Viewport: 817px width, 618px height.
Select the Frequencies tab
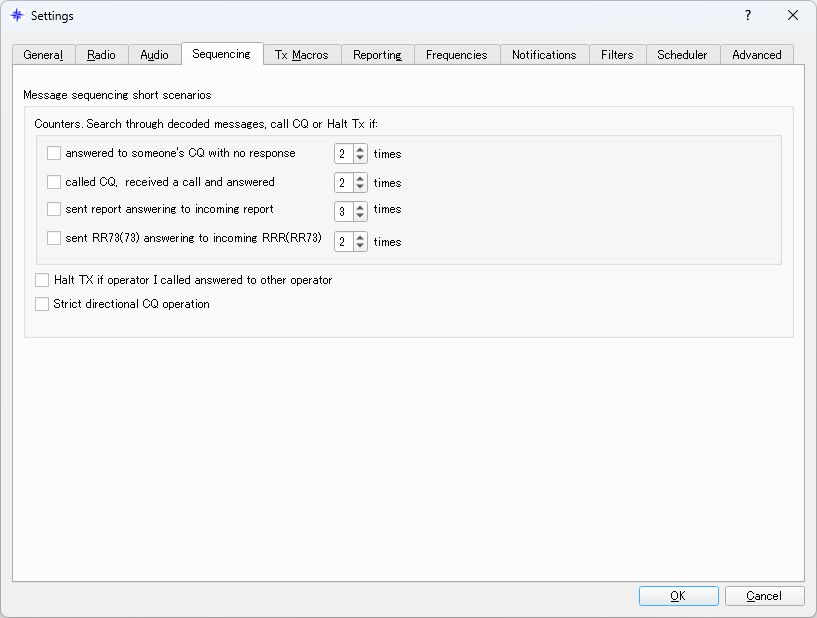(x=456, y=54)
